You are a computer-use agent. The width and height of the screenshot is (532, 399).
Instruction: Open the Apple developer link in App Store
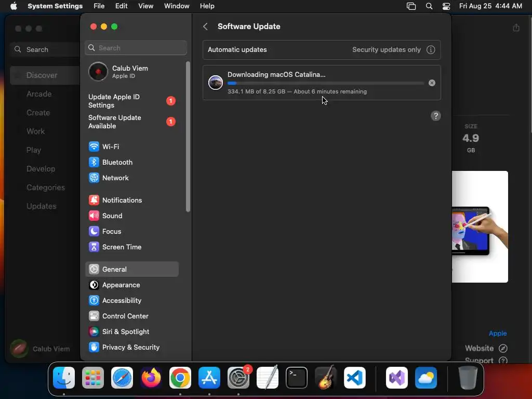click(497, 333)
